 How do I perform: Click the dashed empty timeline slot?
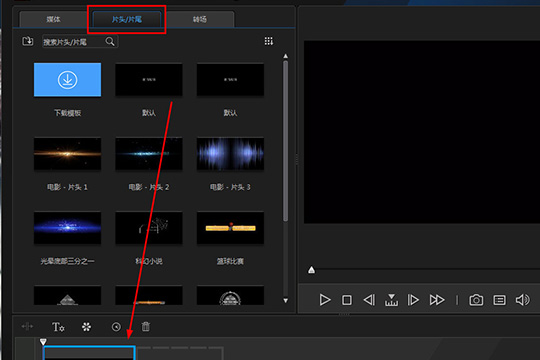tap(180, 353)
